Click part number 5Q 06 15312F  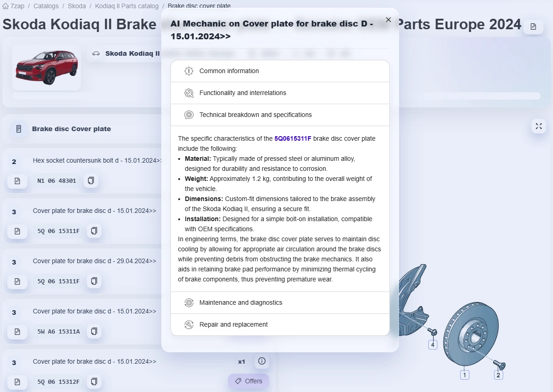click(x=58, y=381)
